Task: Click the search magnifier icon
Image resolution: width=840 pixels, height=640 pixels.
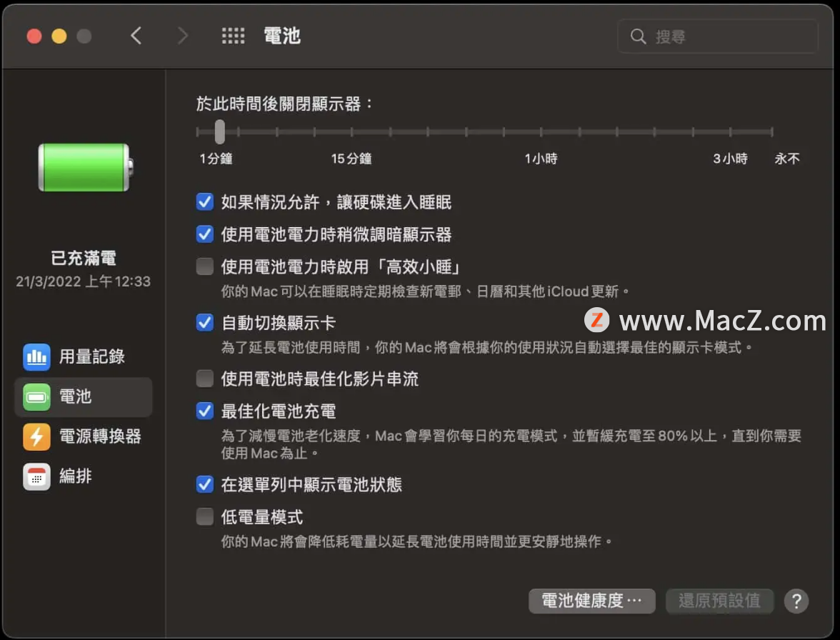Action: (x=637, y=36)
